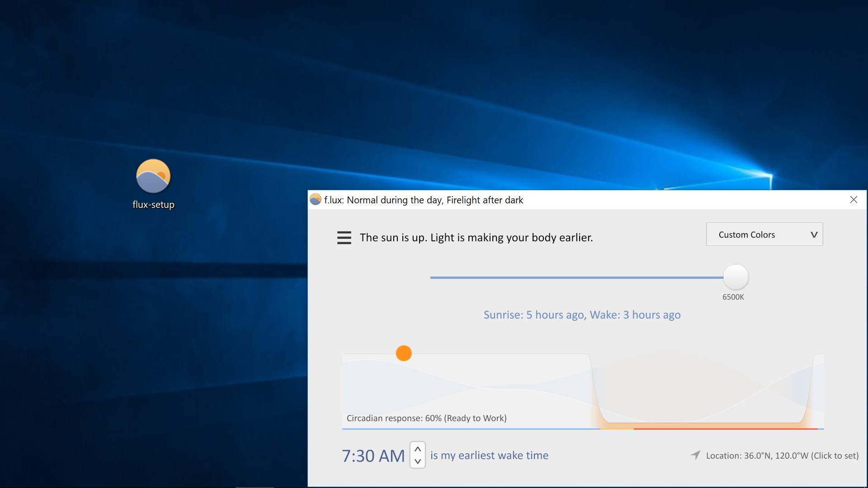Click the 6500K color temperature slider handle

[736, 277]
